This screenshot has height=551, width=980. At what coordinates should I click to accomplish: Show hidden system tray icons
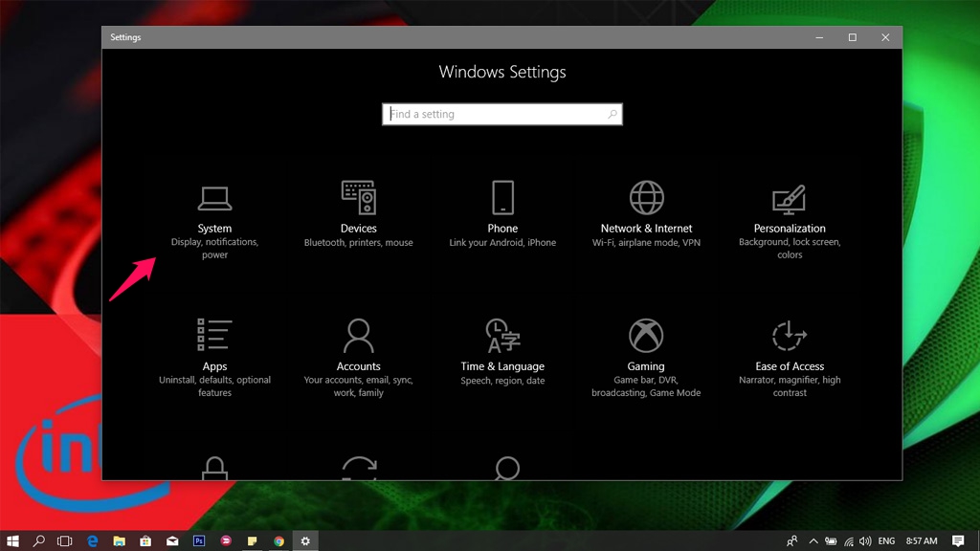(813, 541)
